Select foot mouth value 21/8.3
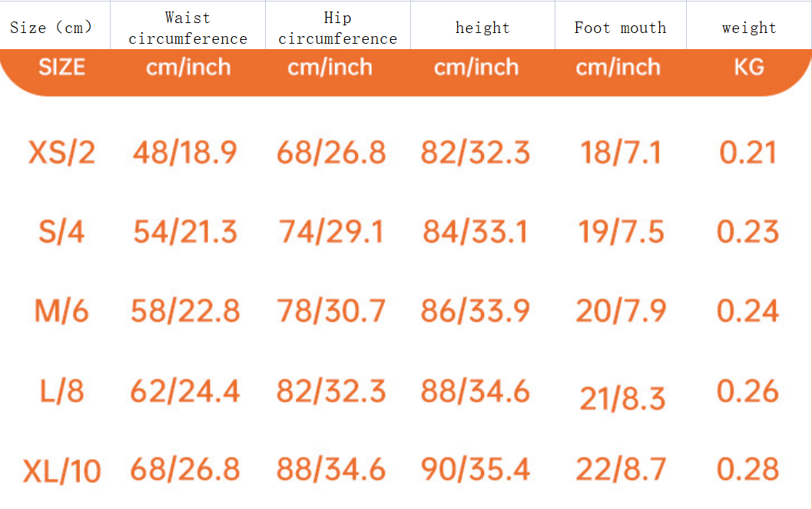The width and height of the screenshot is (812, 509). [622, 398]
